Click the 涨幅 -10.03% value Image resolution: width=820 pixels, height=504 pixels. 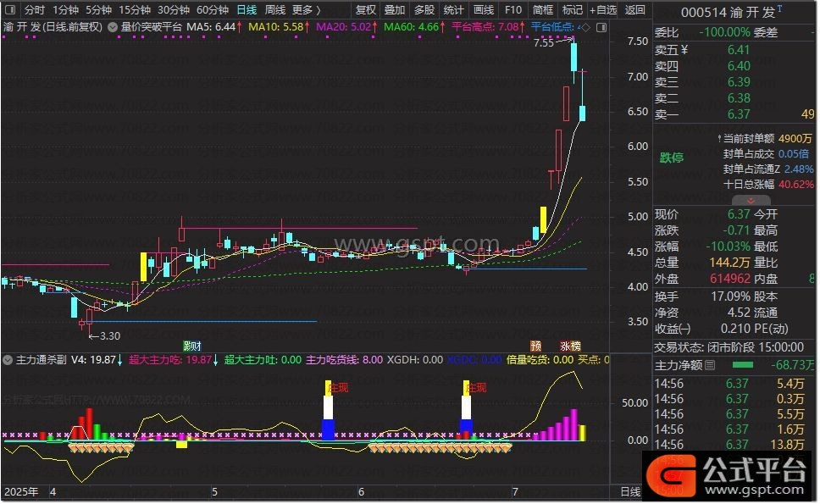(x=729, y=246)
